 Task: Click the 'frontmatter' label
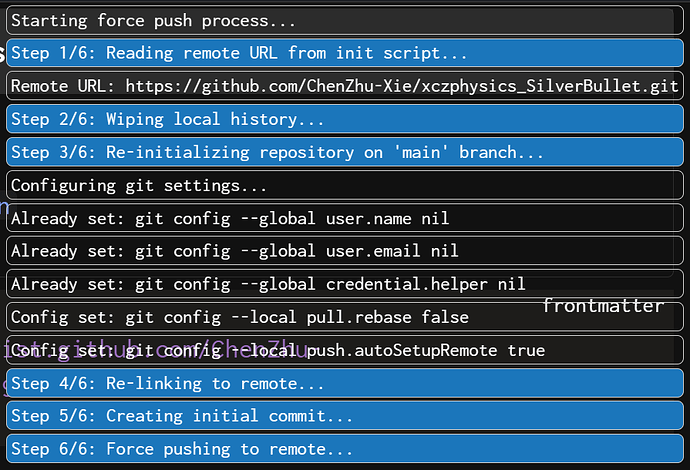(x=603, y=305)
